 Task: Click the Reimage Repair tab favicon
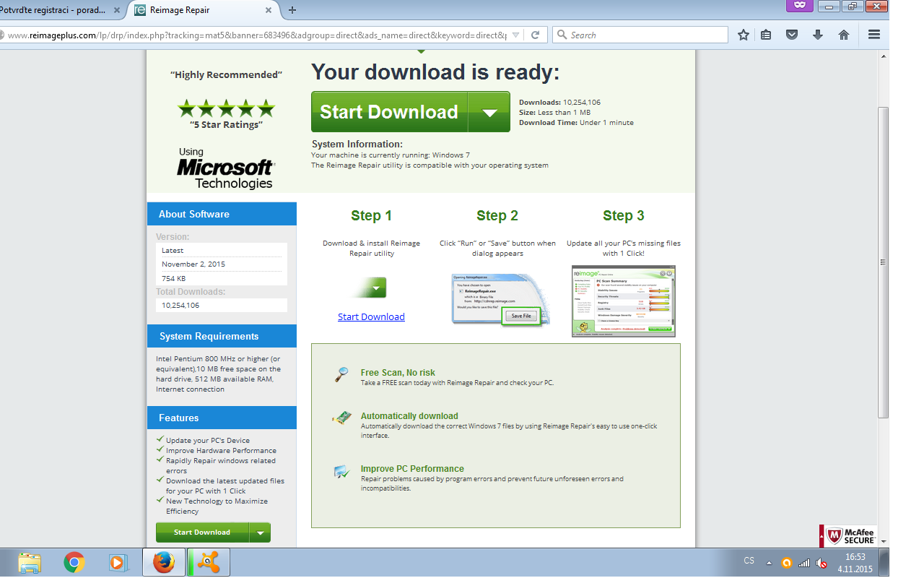140,10
